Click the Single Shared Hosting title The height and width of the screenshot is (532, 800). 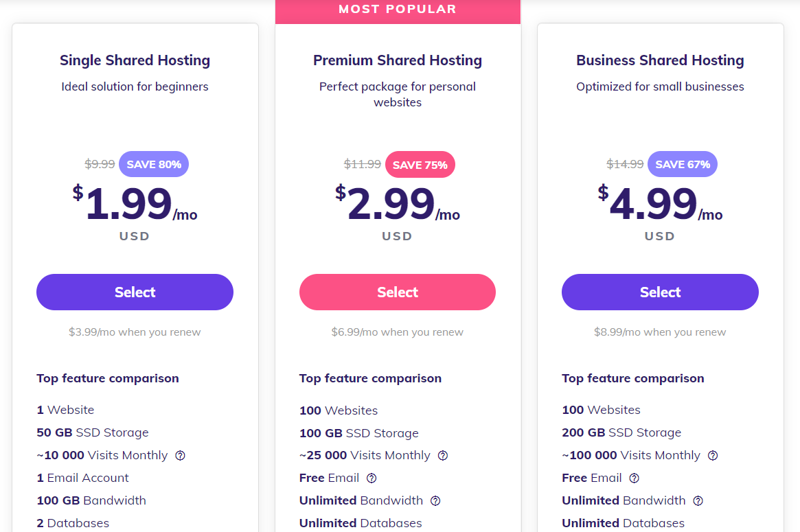(x=135, y=60)
